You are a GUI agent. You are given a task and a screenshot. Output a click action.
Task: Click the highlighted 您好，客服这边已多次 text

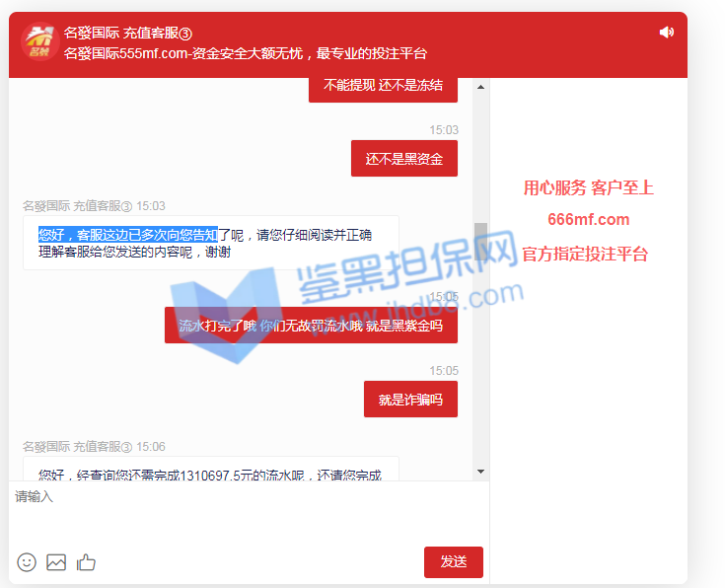(128, 235)
